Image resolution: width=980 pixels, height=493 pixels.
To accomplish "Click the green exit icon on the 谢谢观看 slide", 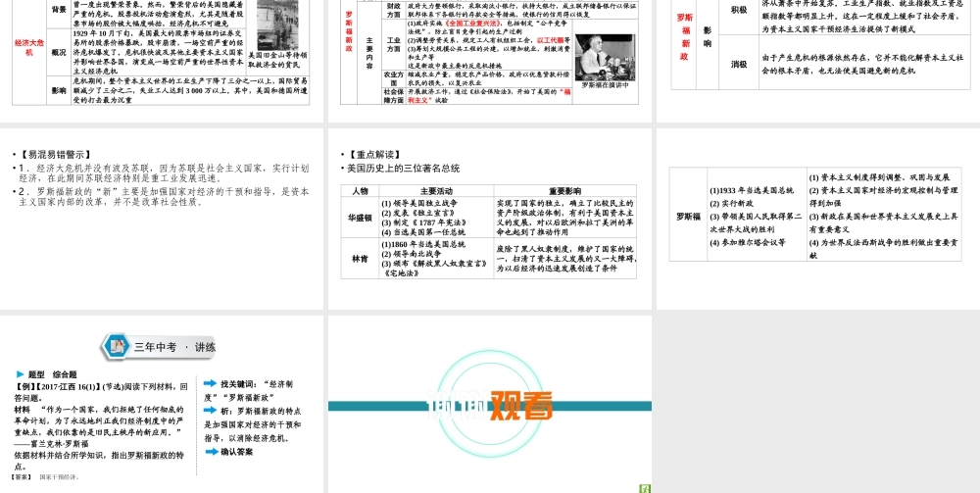I will pyautogui.click(x=645, y=488).
